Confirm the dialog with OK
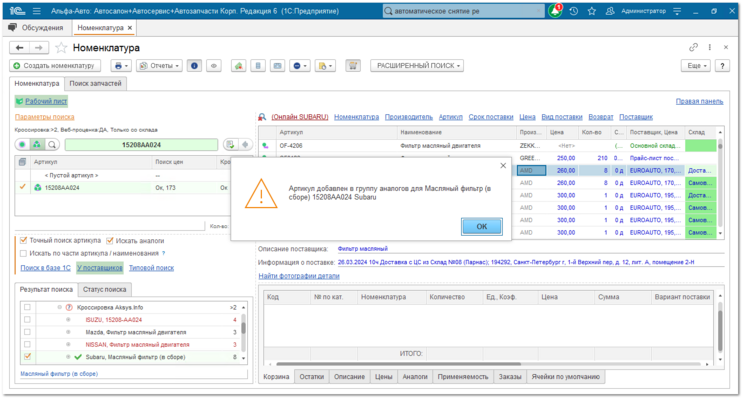 pyautogui.click(x=481, y=227)
